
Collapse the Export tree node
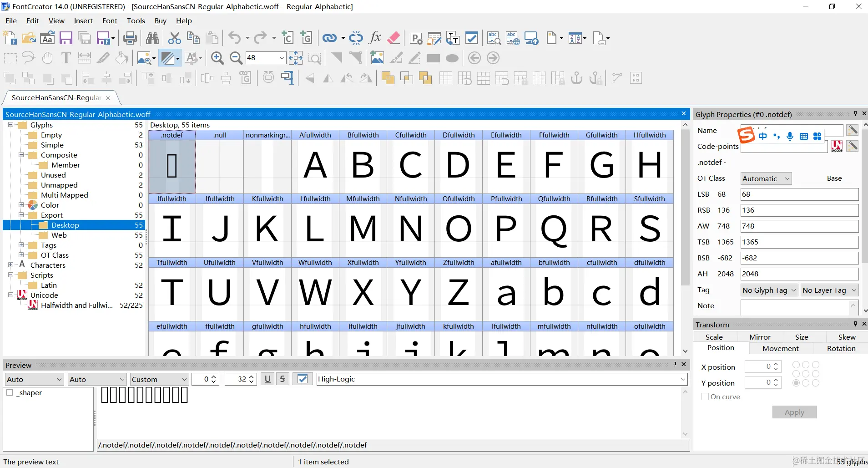pyautogui.click(x=21, y=215)
